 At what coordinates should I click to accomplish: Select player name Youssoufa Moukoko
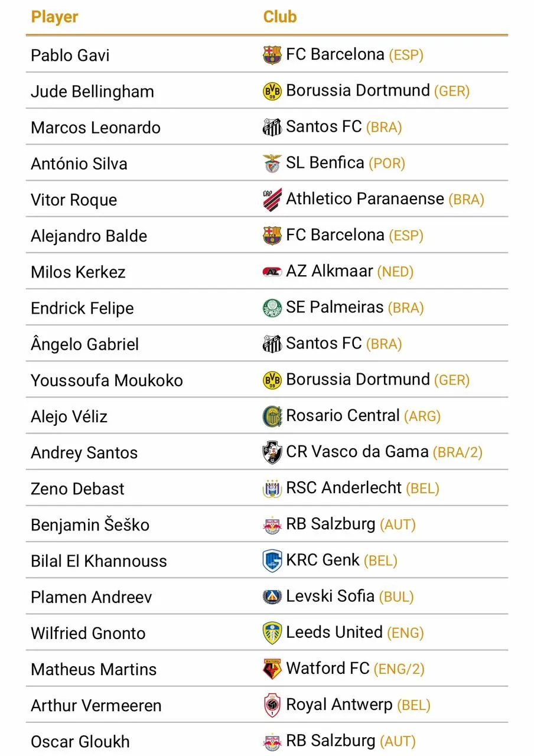[107, 380]
